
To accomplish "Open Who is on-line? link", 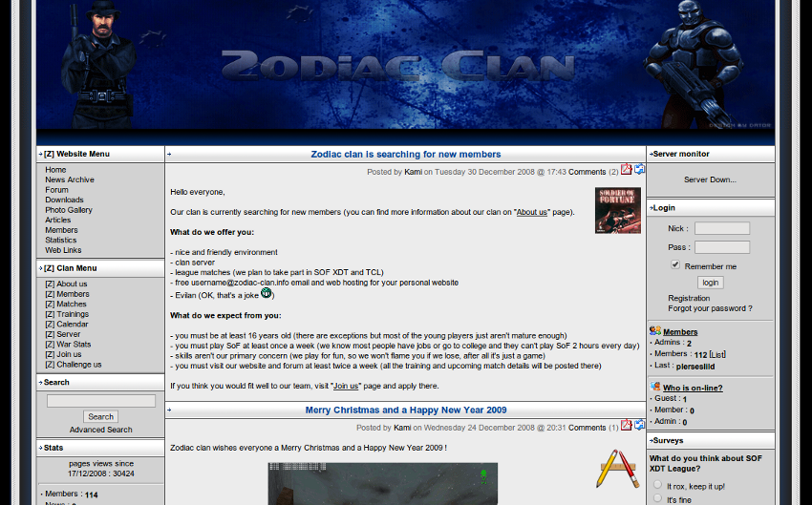I will pos(693,389).
